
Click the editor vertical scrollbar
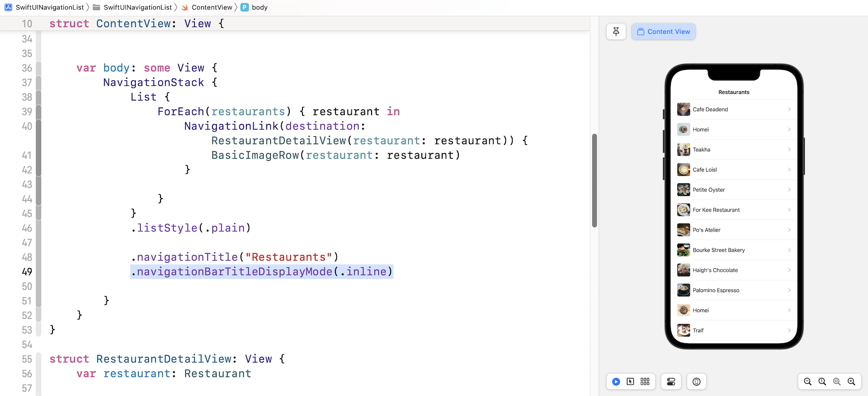594,181
